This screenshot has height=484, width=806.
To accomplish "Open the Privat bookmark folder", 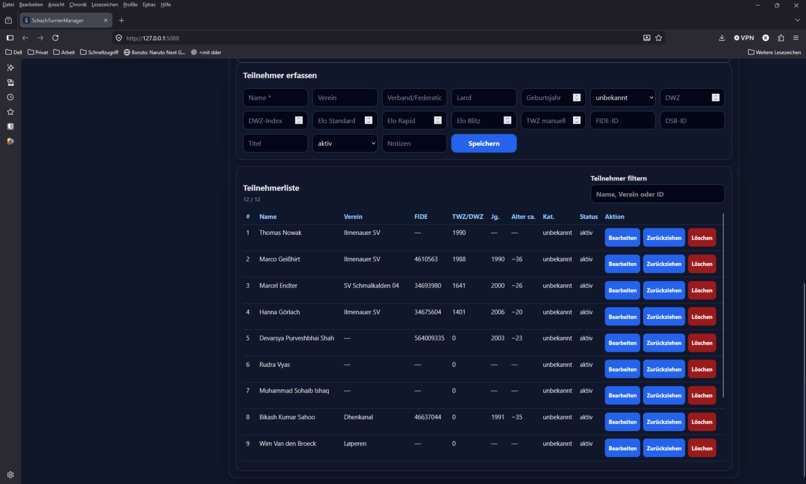I will pyautogui.click(x=38, y=52).
